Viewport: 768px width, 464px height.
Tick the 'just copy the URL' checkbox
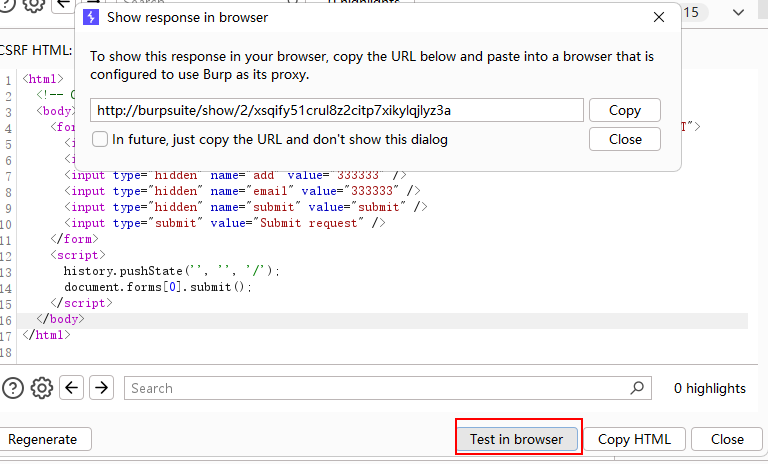pos(100,139)
